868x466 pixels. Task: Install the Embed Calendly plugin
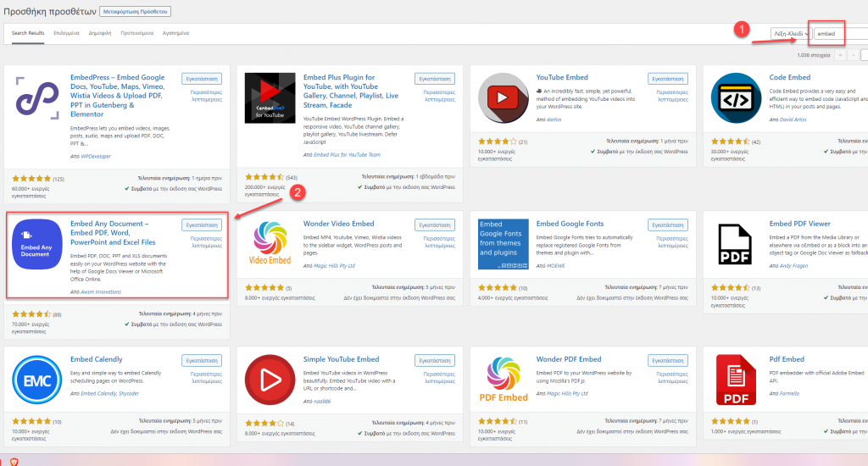click(x=202, y=360)
